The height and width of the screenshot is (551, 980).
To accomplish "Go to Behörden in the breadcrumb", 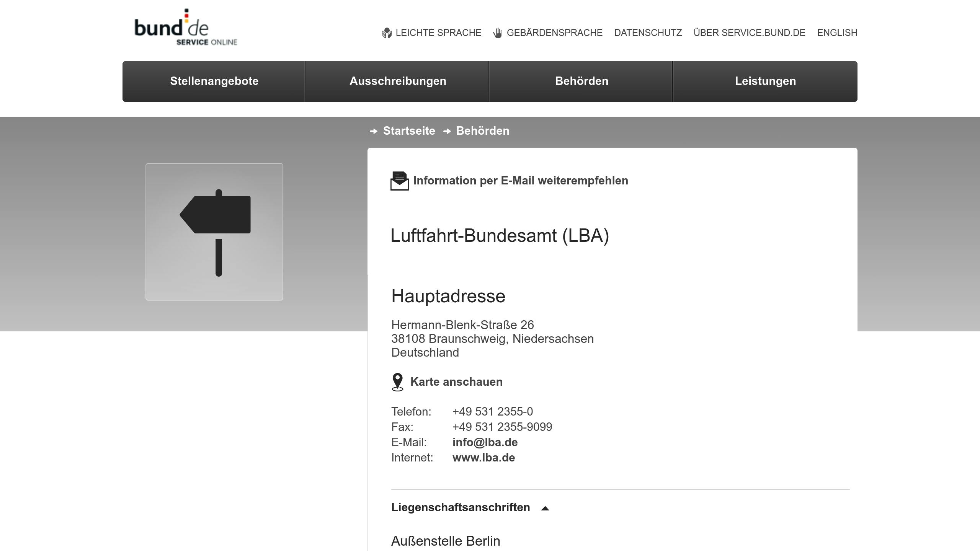I will tap(483, 131).
